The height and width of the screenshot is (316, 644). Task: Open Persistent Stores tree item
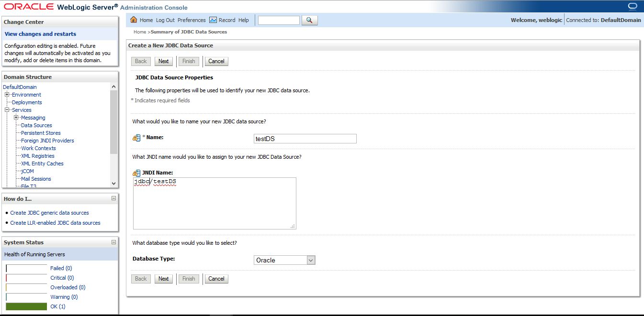click(41, 133)
